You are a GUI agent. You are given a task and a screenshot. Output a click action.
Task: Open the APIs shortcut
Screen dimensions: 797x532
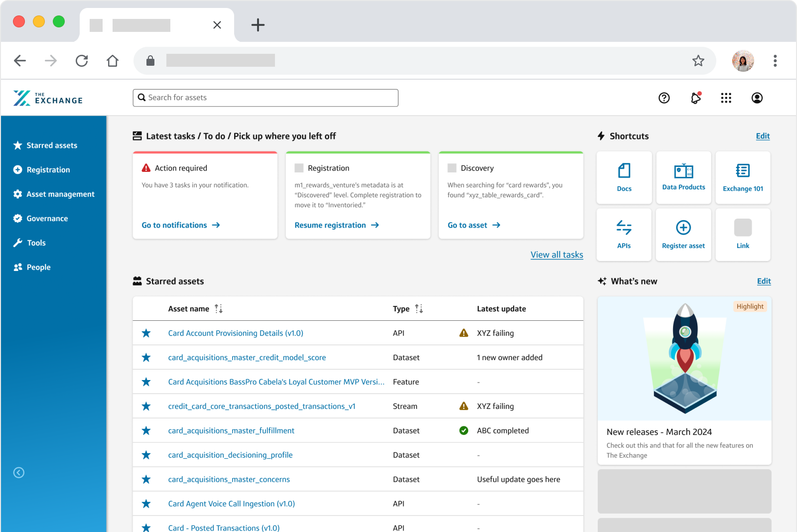(x=624, y=235)
